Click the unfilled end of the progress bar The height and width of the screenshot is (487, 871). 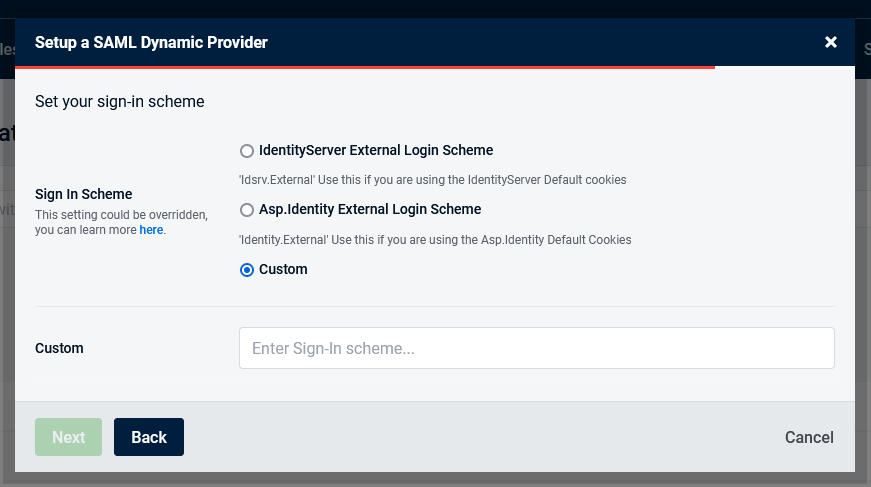click(784, 67)
